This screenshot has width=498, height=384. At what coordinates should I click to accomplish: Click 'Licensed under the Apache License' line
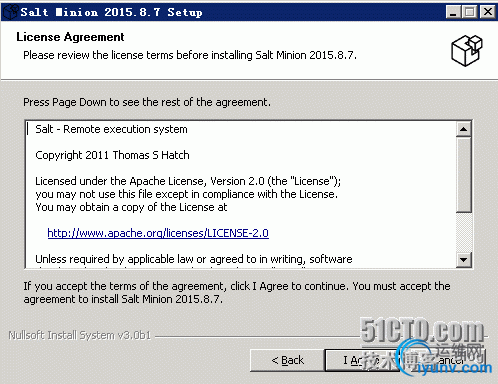pos(188,181)
